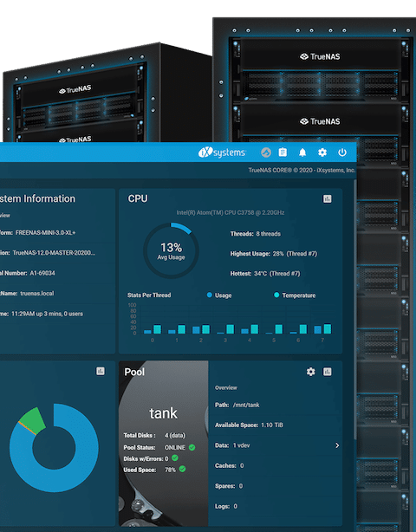This screenshot has width=416, height=532.
Task: Click the FREENAS-MINI-3.0-XL+ platform text
Action: 45,232
